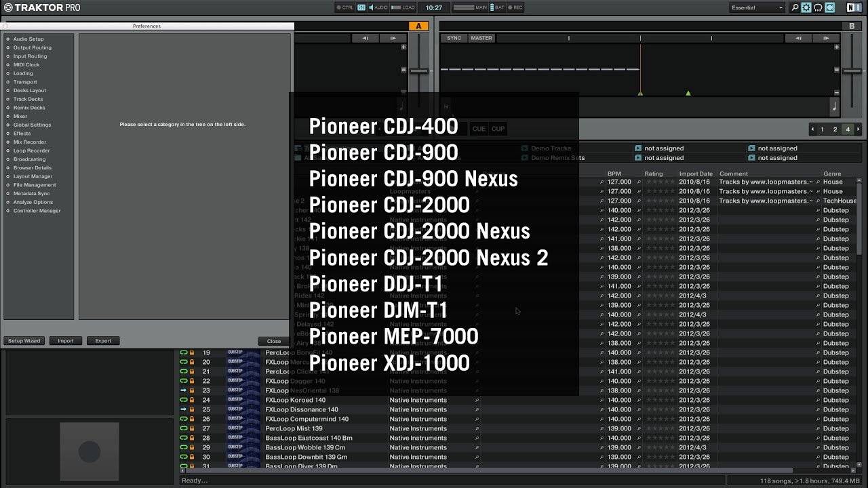Viewport: 868px width, 488px height.
Task: Click the BAT battery indicator
Action: (496, 7)
